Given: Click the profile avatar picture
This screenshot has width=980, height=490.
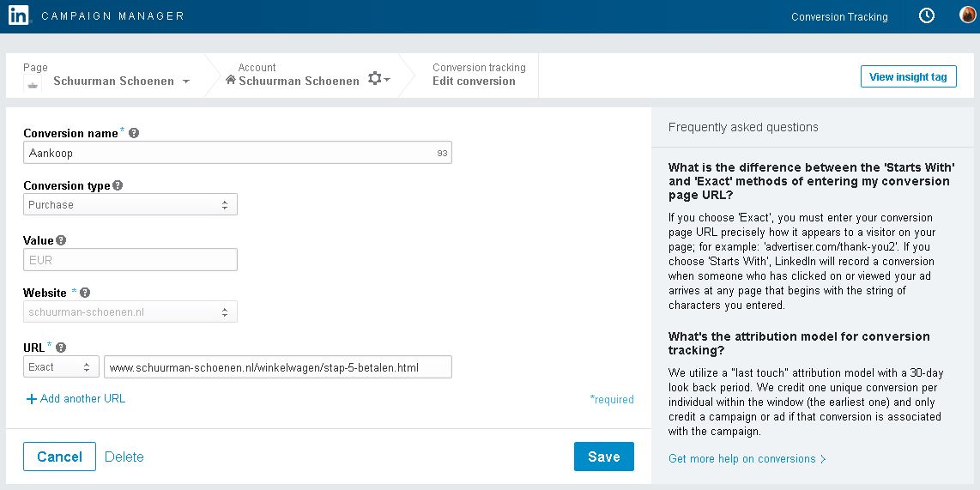Looking at the screenshot, I should click(967, 15).
